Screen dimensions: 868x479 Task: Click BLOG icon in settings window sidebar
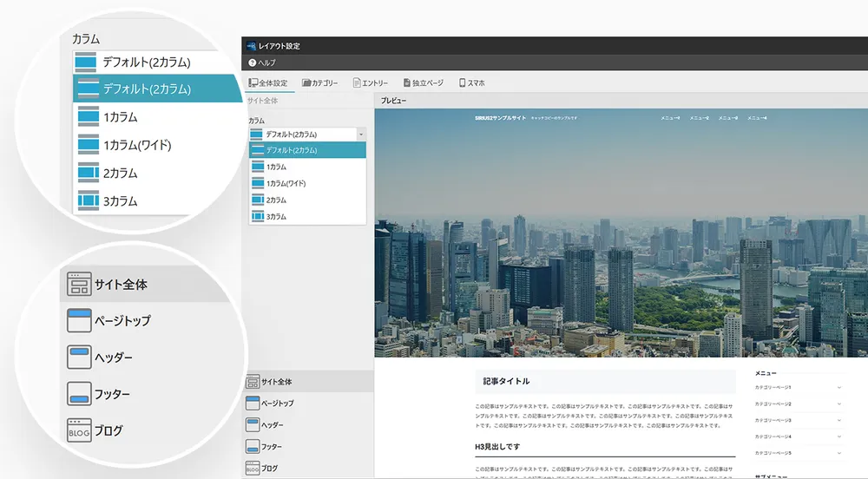point(253,468)
